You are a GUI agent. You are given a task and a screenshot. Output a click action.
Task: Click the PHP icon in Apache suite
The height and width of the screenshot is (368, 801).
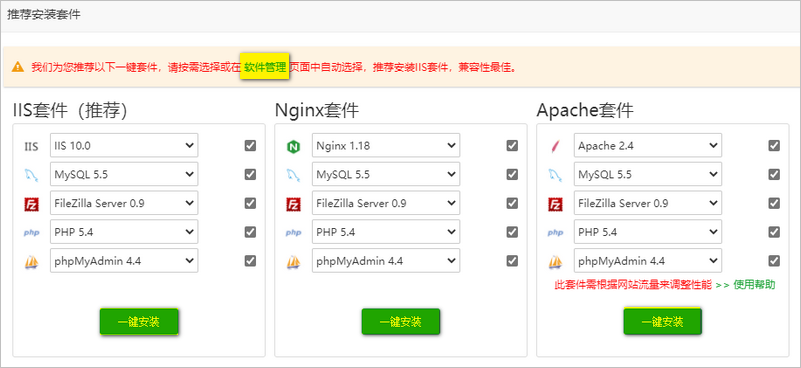click(555, 233)
